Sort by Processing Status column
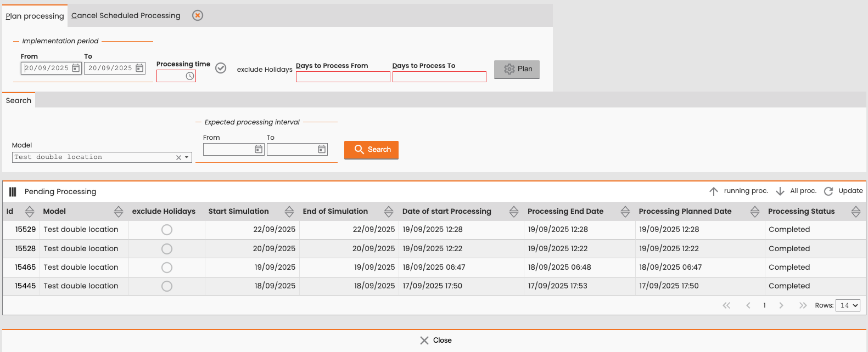The image size is (868, 352). tap(856, 212)
